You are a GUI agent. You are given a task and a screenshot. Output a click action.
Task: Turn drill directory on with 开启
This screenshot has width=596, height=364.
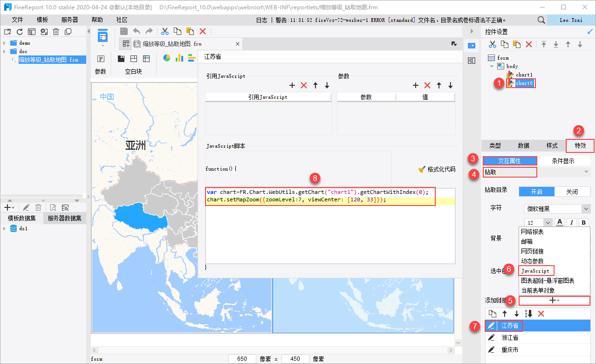point(537,192)
